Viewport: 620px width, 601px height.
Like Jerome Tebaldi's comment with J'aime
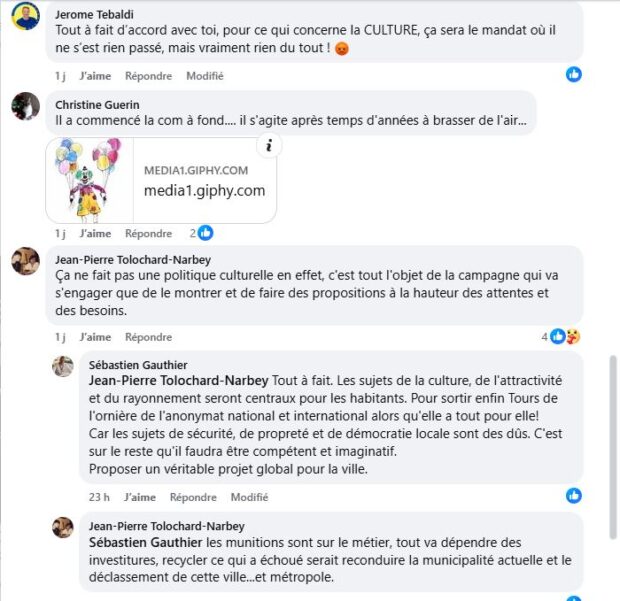pyautogui.click(x=95, y=76)
